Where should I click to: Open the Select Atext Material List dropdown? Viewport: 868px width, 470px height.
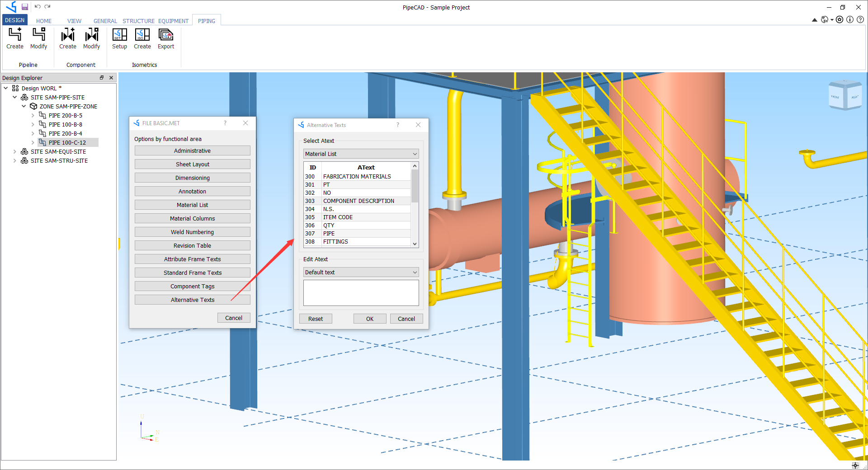tap(361, 154)
